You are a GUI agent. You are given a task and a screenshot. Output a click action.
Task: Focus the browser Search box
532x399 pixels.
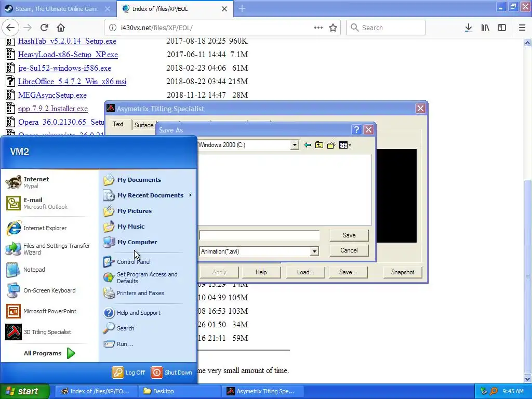(x=386, y=28)
